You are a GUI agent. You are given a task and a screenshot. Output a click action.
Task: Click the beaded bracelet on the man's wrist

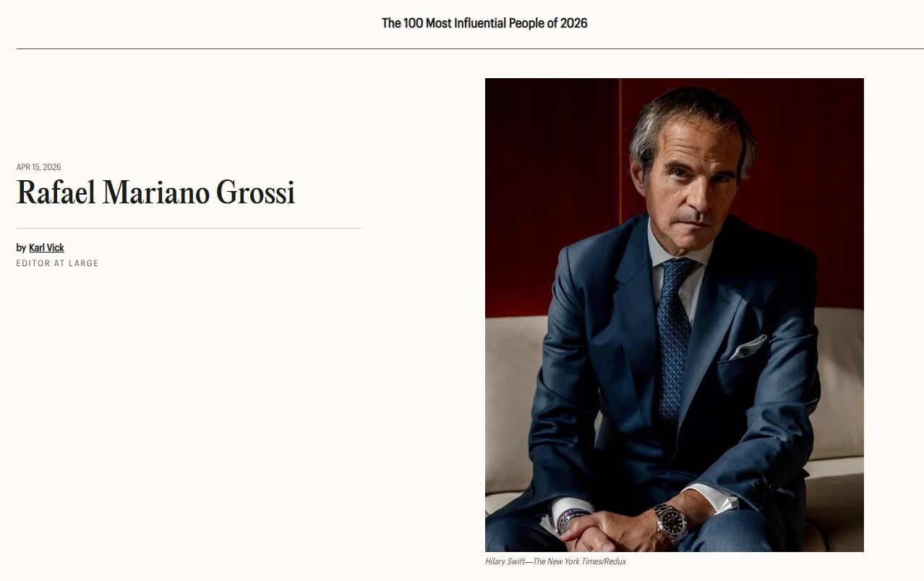pyautogui.click(x=571, y=515)
